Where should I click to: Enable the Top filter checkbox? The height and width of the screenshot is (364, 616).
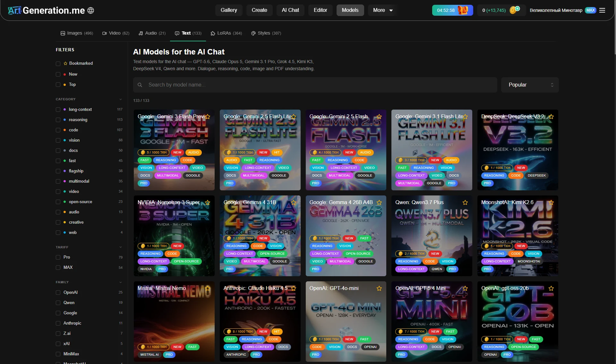point(58,85)
